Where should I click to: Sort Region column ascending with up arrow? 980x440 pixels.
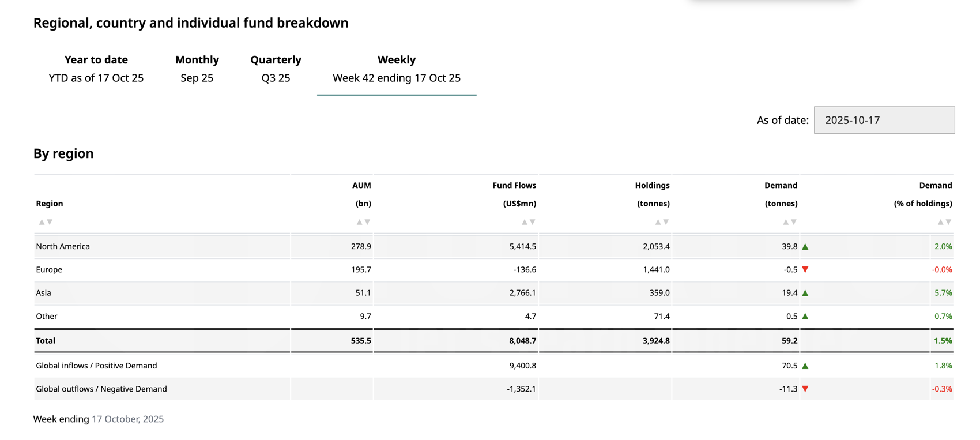[x=42, y=222]
